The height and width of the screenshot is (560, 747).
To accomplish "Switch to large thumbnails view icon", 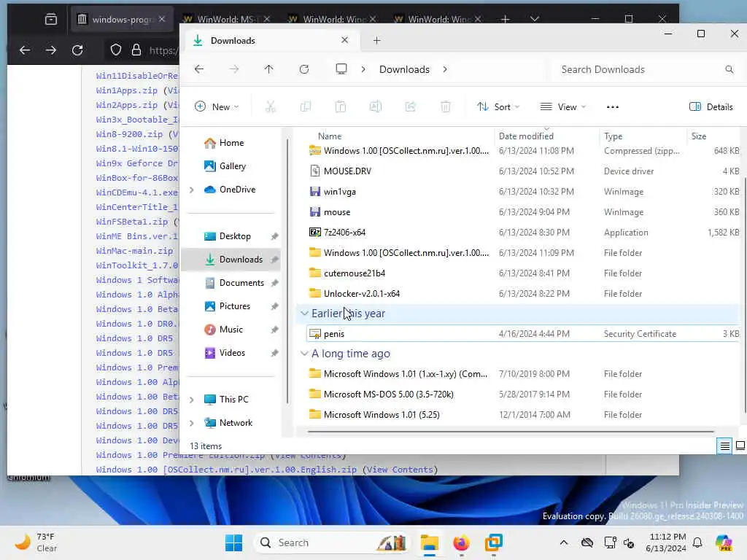I will [x=740, y=446].
